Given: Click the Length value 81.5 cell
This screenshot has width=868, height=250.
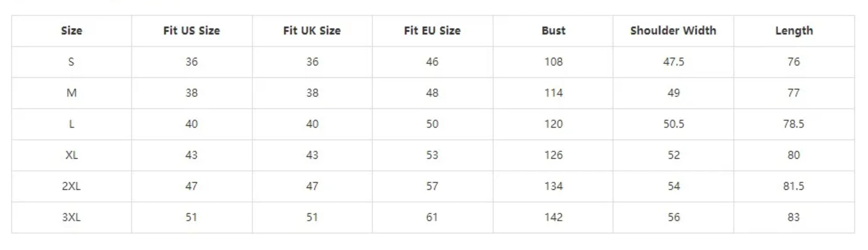Looking at the screenshot, I should [x=793, y=186].
